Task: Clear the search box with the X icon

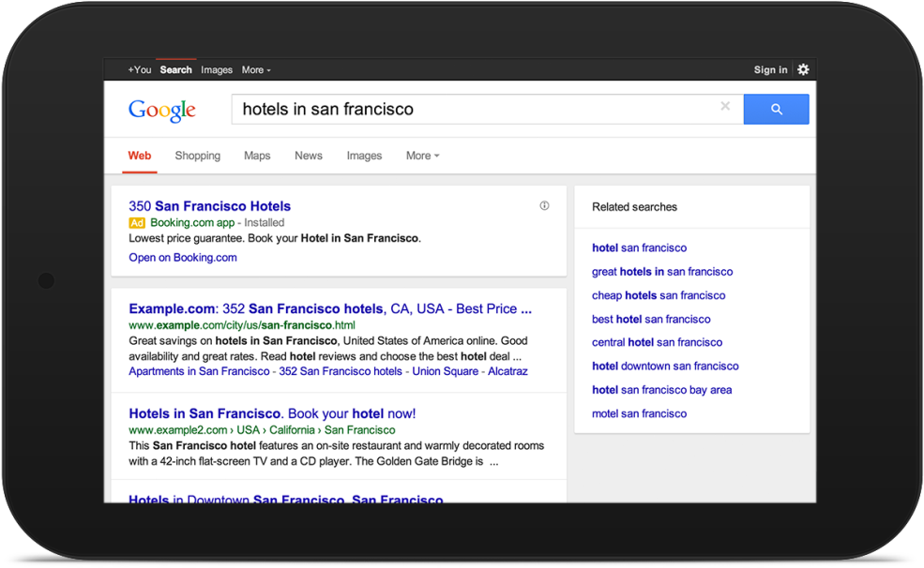Action: [725, 107]
